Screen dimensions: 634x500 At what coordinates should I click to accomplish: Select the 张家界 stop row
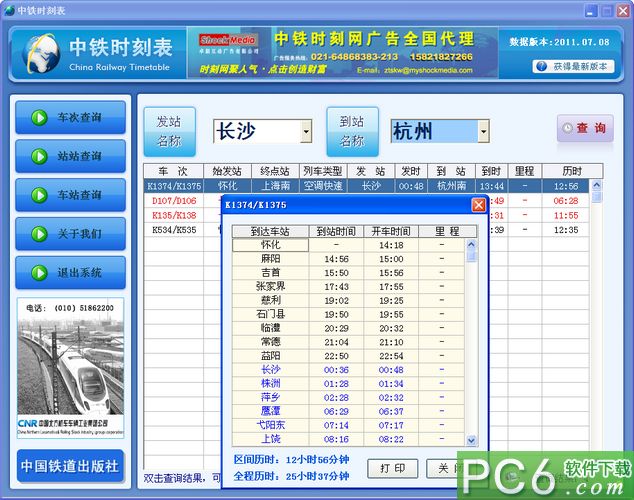[349, 287]
